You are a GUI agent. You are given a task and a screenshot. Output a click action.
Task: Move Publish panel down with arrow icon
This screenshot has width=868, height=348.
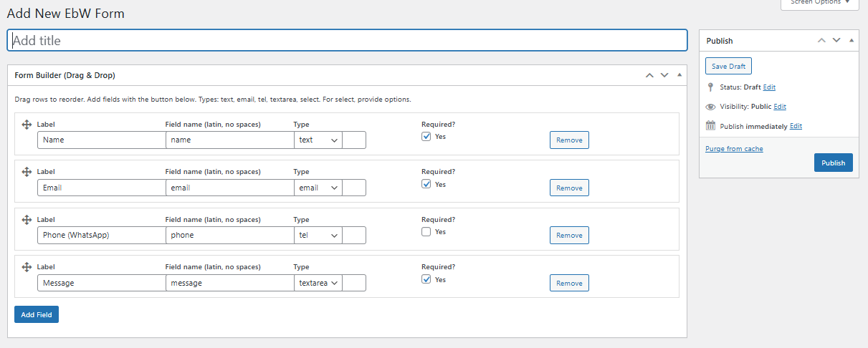pyautogui.click(x=836, y=41)
